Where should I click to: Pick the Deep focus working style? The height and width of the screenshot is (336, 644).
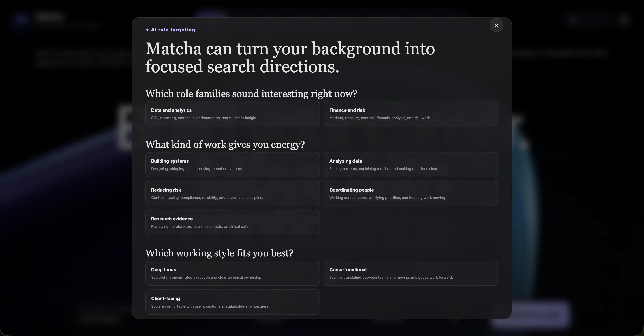(232, 273)
